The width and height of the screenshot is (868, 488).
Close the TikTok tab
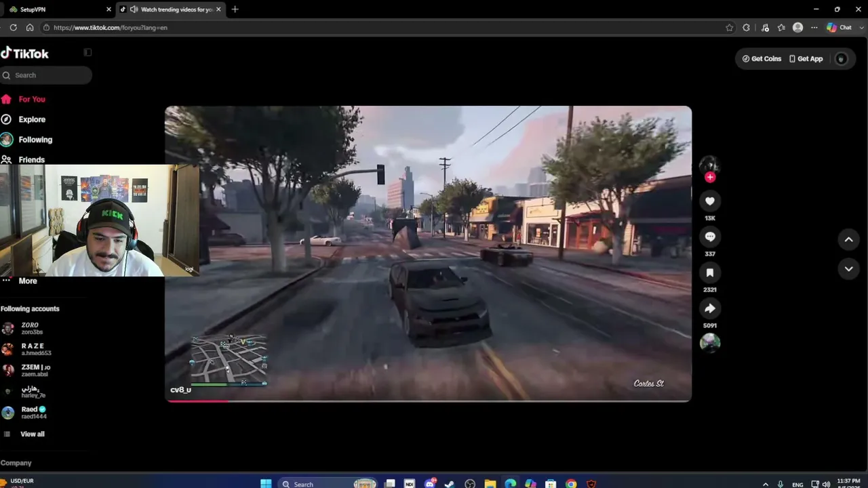(x=218, y=9)
